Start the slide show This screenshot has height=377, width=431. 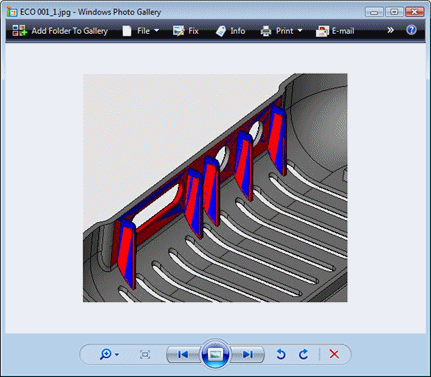[x=216, y=354]
